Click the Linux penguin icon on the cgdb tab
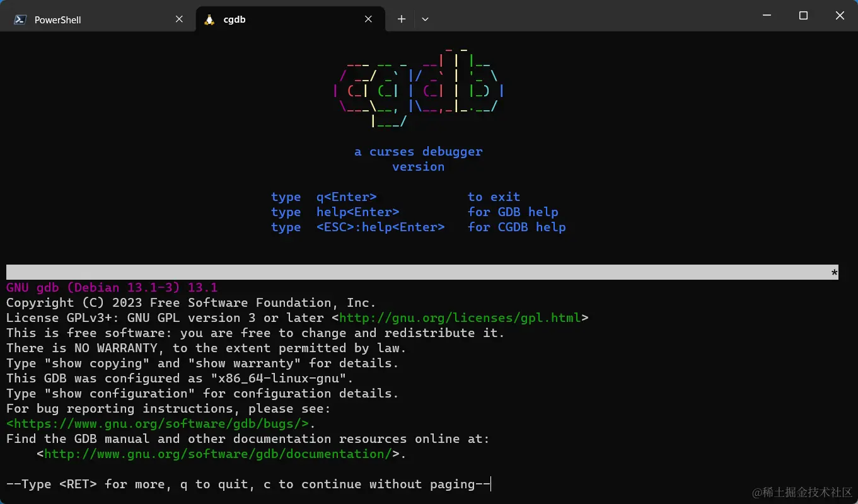This screenshot has width=858, height=504. pos(209,20)
